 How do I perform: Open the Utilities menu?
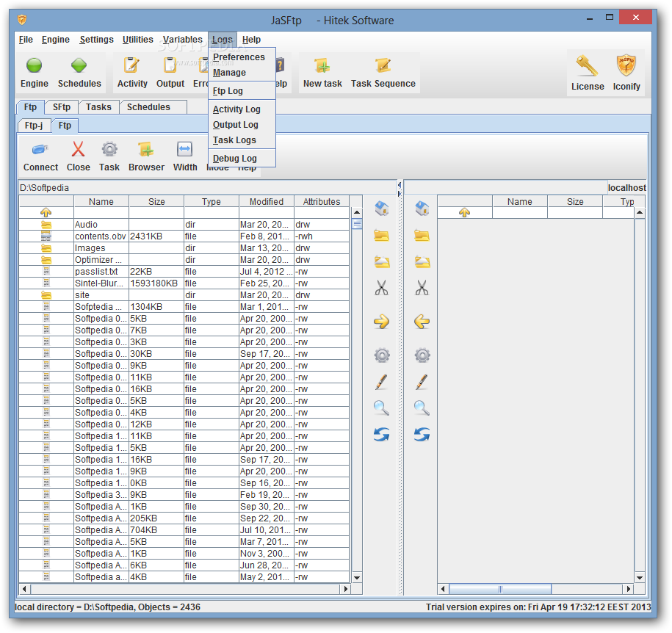coord(137,40)
